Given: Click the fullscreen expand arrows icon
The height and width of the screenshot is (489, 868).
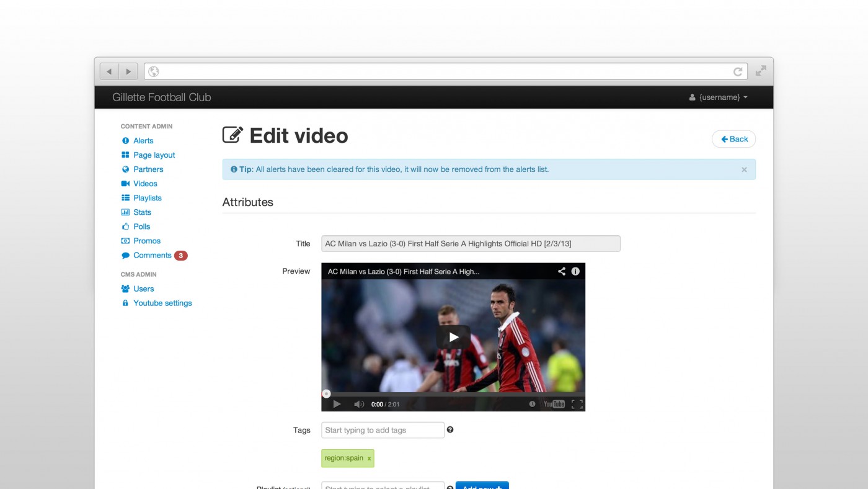Looking at the screenshot, I should point(761,71).
